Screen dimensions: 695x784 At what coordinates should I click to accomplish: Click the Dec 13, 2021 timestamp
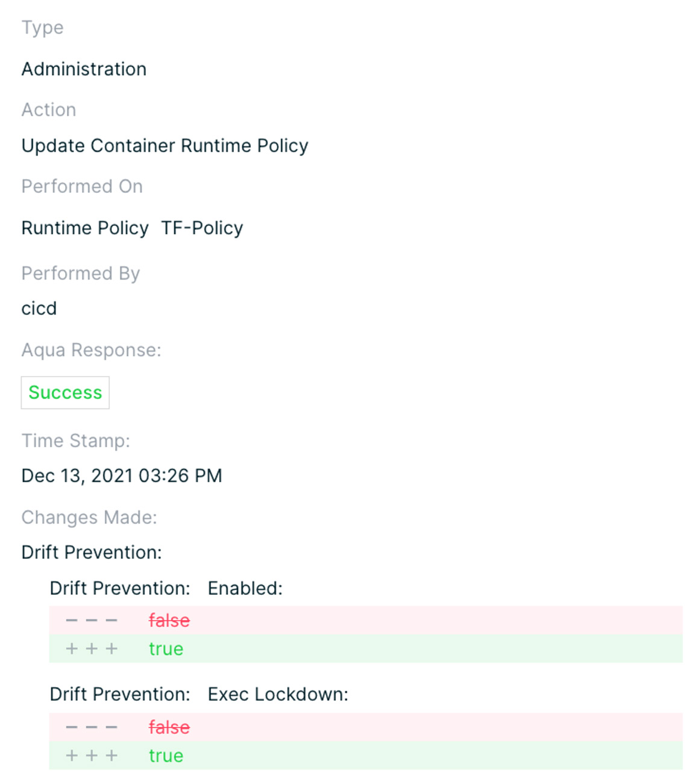point(122,475)
